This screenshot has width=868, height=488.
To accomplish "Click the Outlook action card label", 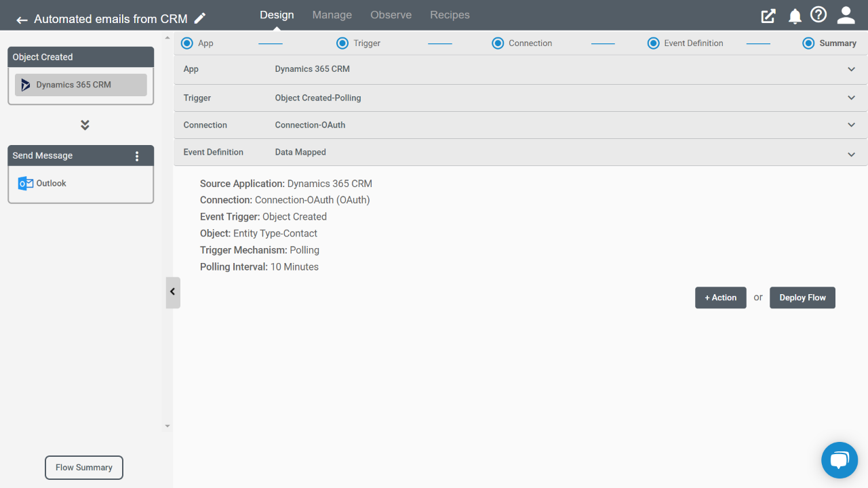I will coord(52,184).
